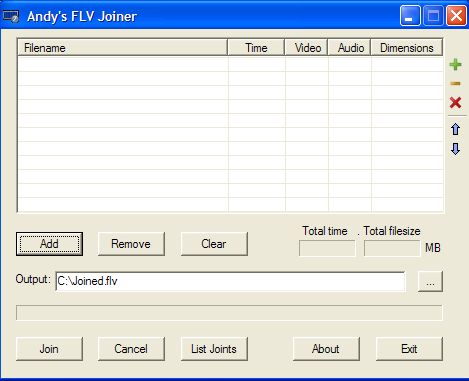The width and height of the screenshot is (469, 381).
Task: Click the Output path field C:\Joined.flv
Action: pos(230,281)
